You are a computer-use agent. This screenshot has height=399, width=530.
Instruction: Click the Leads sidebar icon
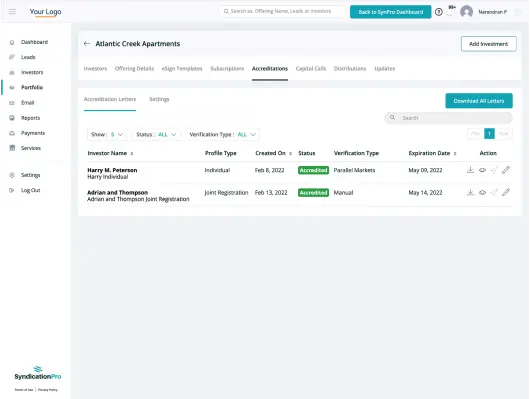coord(12,57)
